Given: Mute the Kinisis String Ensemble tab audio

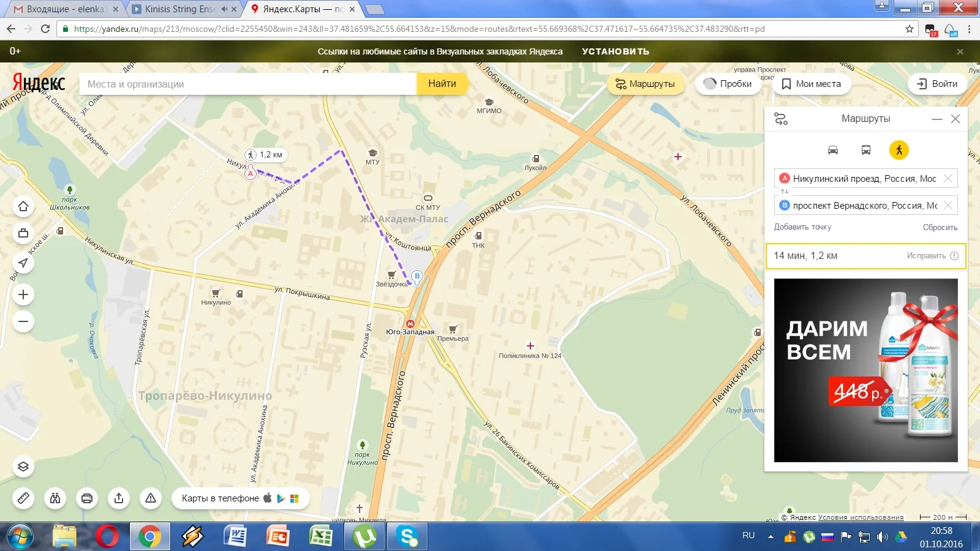Looking at the screenshot, I should click(x=224, y=9).
